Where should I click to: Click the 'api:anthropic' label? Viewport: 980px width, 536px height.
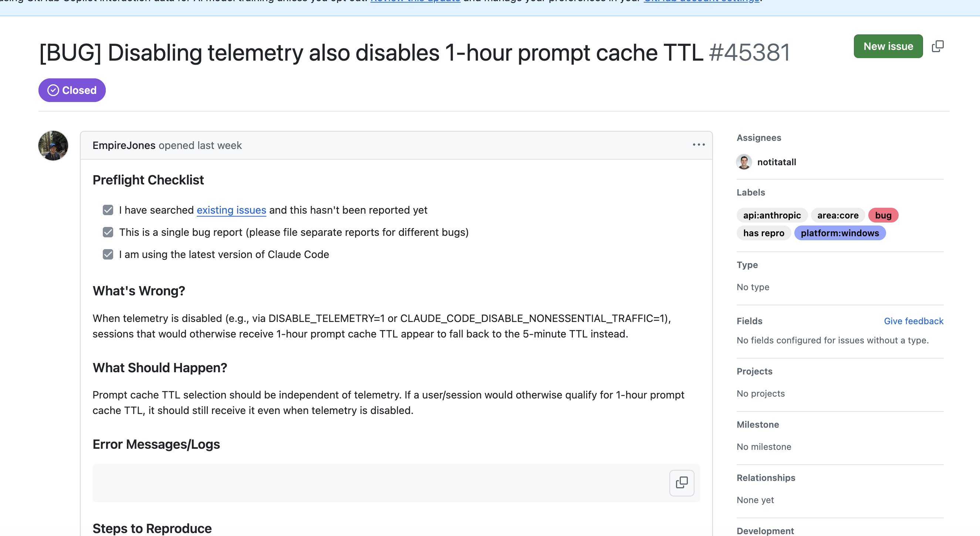[x=772, y=216]
